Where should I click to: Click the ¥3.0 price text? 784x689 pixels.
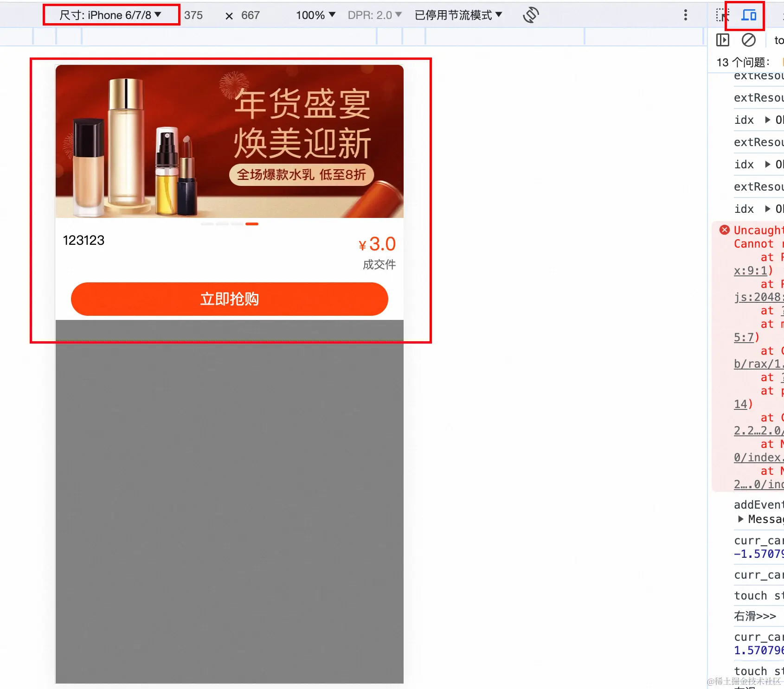pyautogui.click(x=377, y=244)
